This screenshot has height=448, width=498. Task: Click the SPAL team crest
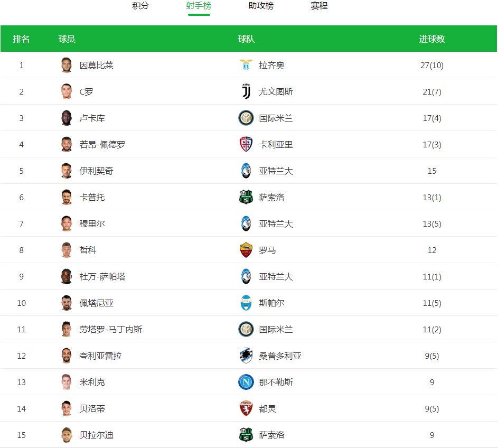click(x=246, y=303)
